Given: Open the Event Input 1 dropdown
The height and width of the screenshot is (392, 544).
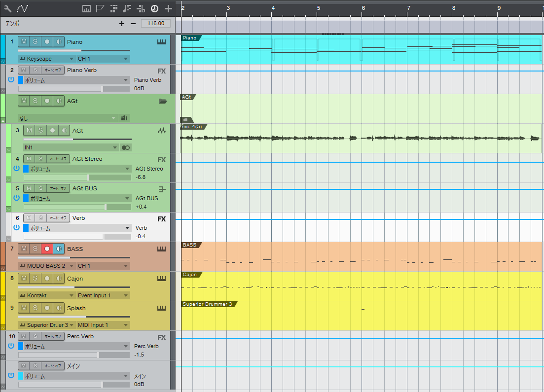Looking at the screenshot, I should coord(103,295).
